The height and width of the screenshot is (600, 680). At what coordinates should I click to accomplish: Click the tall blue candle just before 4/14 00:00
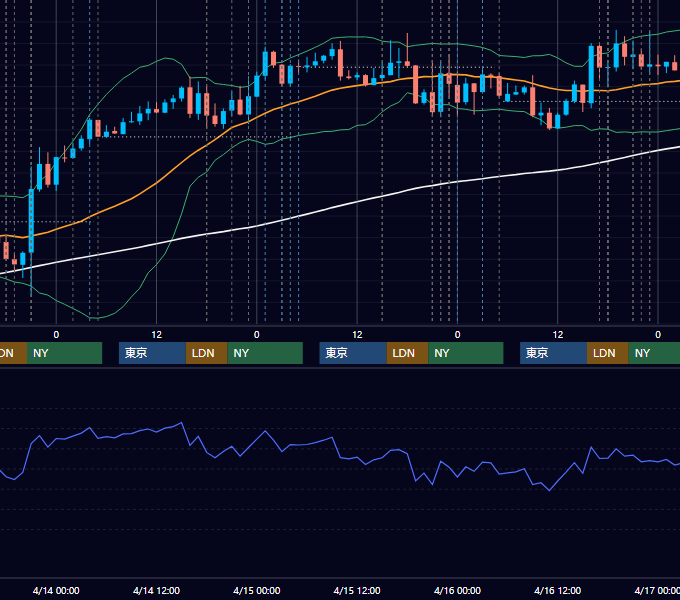coord(31,221)
